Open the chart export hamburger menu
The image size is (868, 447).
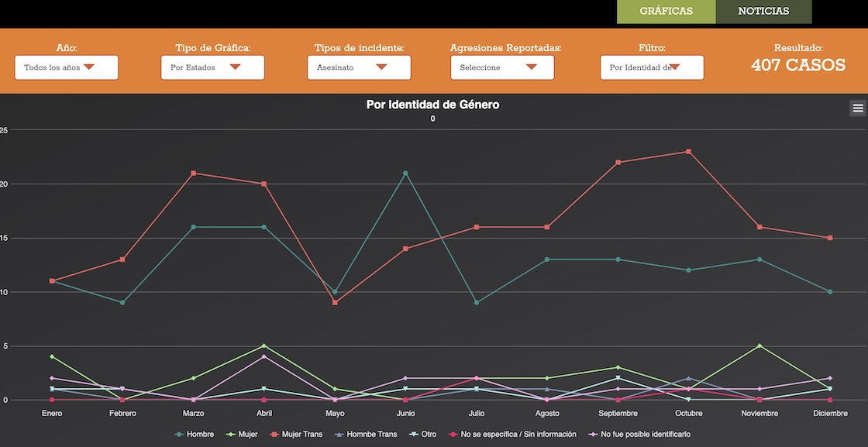(x=857, y=108)
